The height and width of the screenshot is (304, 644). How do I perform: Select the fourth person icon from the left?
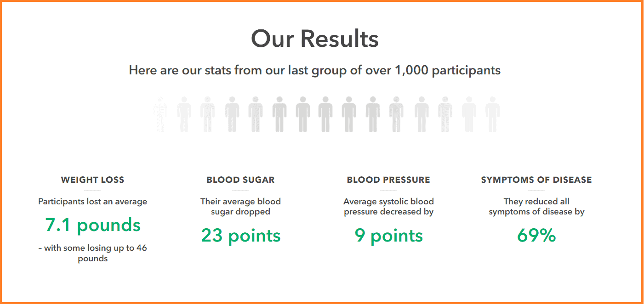click(232, 114)
